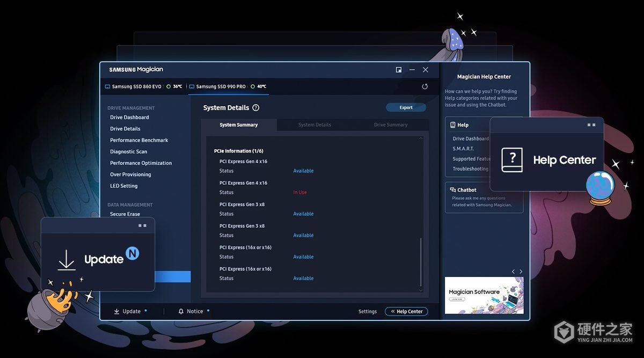Image resolution: width=644 pixels, height=358 pixels.
Task: Click the vertical scrollbar thumb in the details list
Action: tap(421, 262)
